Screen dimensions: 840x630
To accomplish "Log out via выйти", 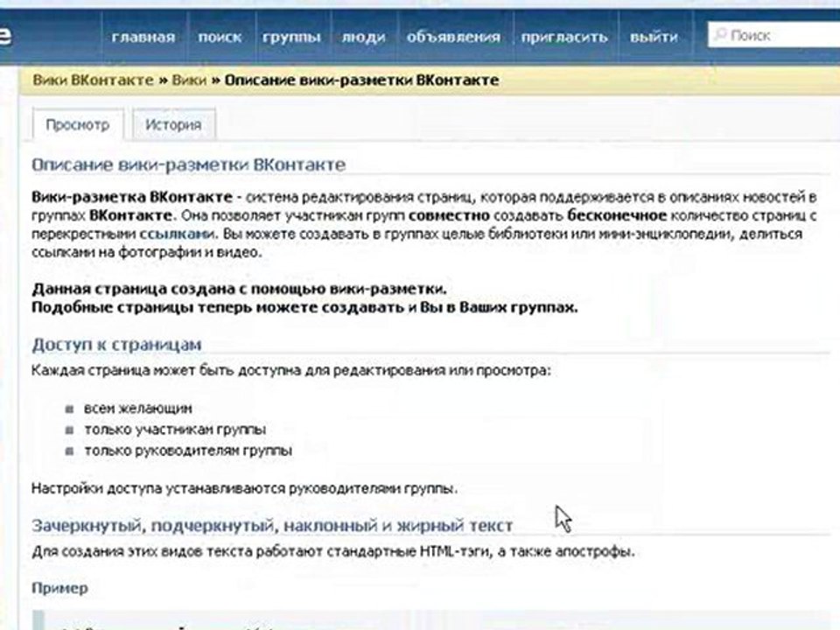I will (x=654, y=37).
